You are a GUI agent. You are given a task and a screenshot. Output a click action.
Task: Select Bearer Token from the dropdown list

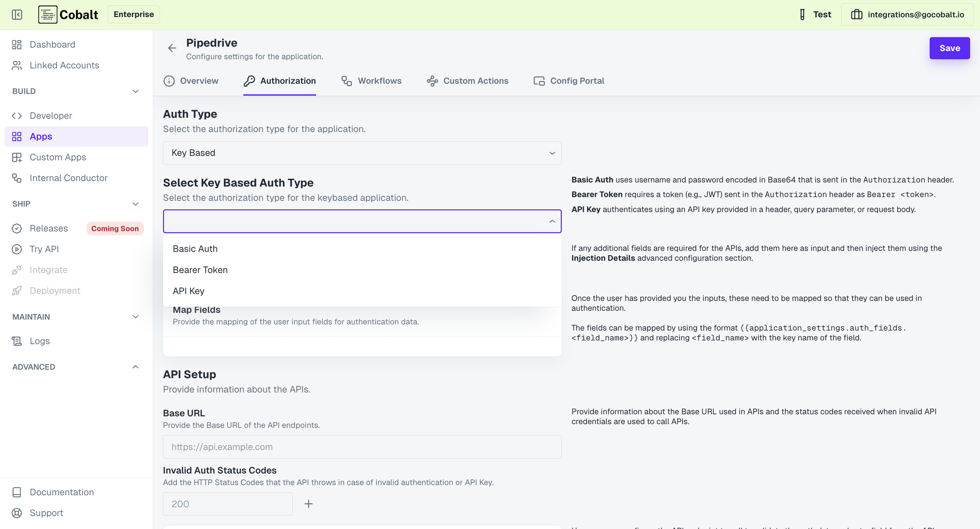[x=200, y=270]
